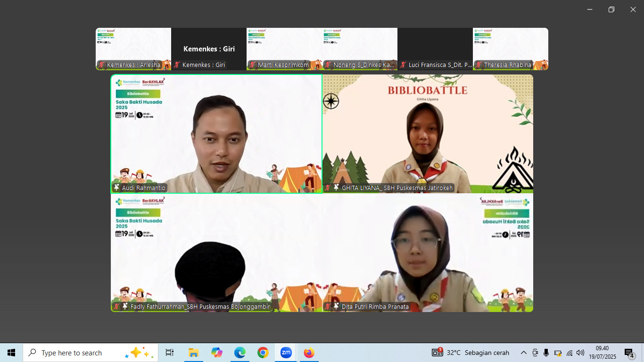Click the Copilot icon in taskbar
644x362 pixels.
coord(217,353)
